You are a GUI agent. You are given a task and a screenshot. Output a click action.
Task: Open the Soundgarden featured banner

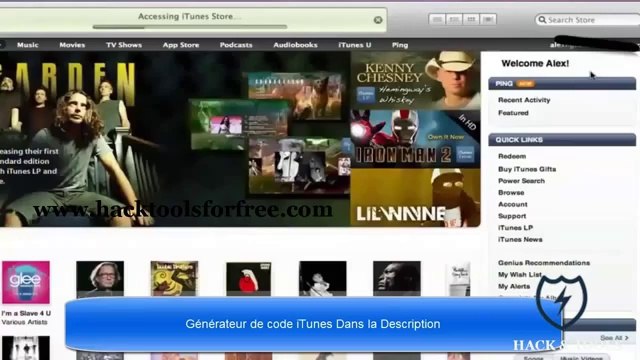pos(175,139)
